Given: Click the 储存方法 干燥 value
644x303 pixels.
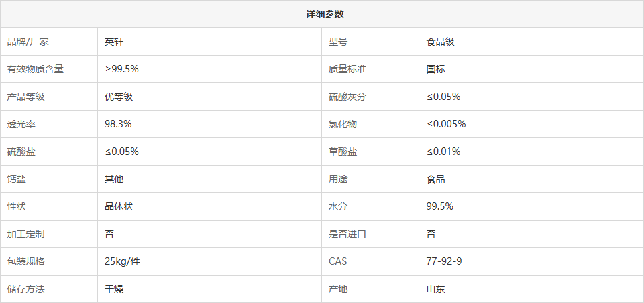Looking at the screenshot, I should 114,290.
